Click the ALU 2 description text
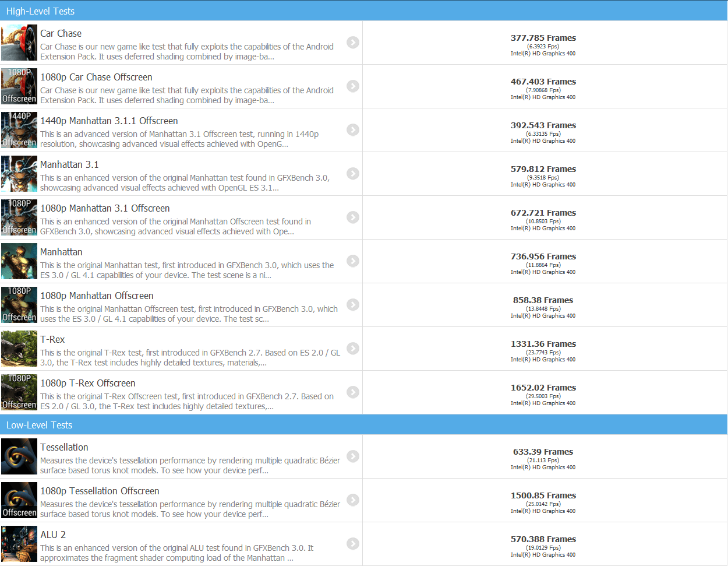The width and height of the screenshot is (728, 566). (177, 553)
